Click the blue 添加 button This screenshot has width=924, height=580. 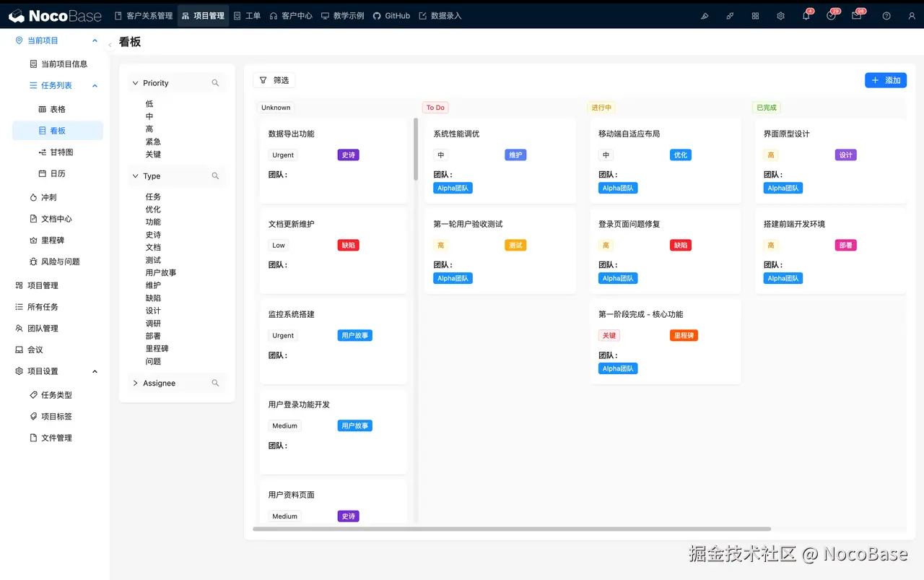pyautogui.click(x=886, y=80)
